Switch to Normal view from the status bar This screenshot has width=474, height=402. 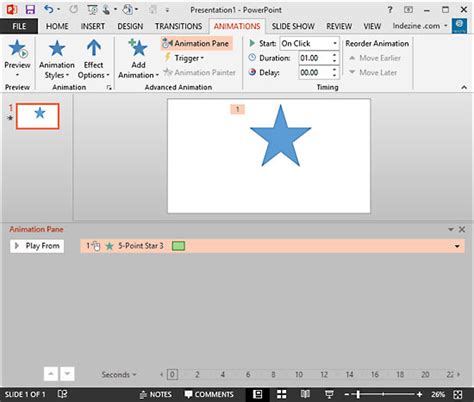(x=257, y=395)
